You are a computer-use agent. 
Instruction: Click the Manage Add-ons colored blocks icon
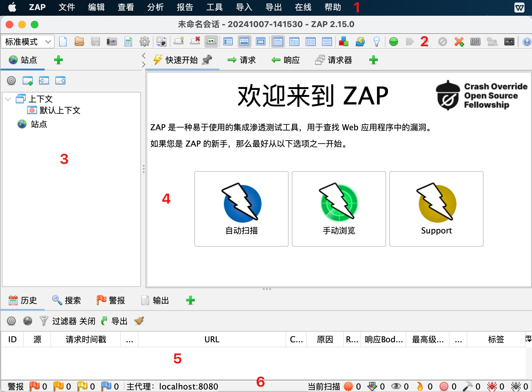coord(344,42)
